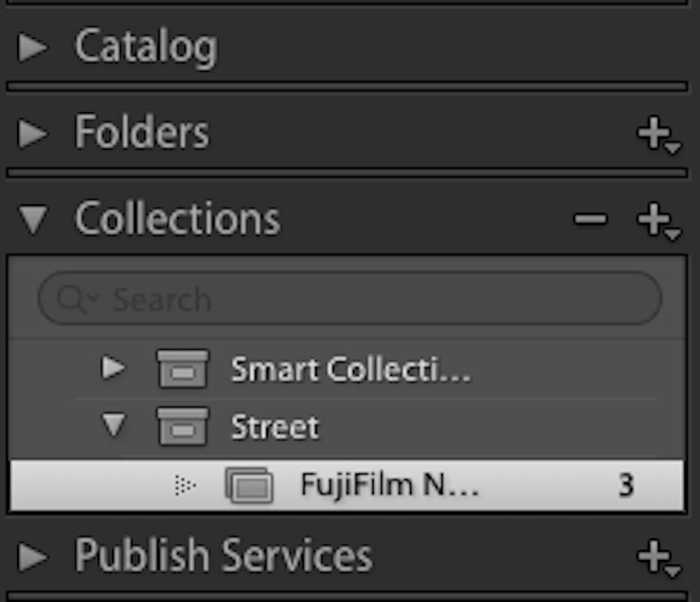Collapse the Street collection set triangle
This screenshot has width=700, height=602.
[113, 426]
